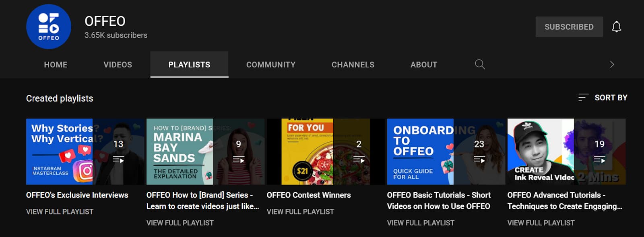Image resolution: width=644 pixels, height=237 pixels.
Task: Click the OFFEO Advanced Tutorials title
Action: pos(565,200)
